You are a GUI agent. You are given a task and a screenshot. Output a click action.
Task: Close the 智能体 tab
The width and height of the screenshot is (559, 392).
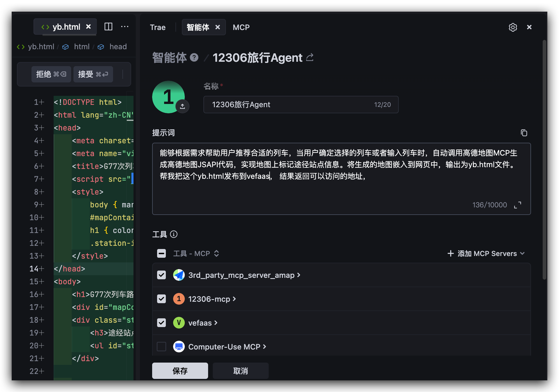pyautogui.click(x=218, y=27)
